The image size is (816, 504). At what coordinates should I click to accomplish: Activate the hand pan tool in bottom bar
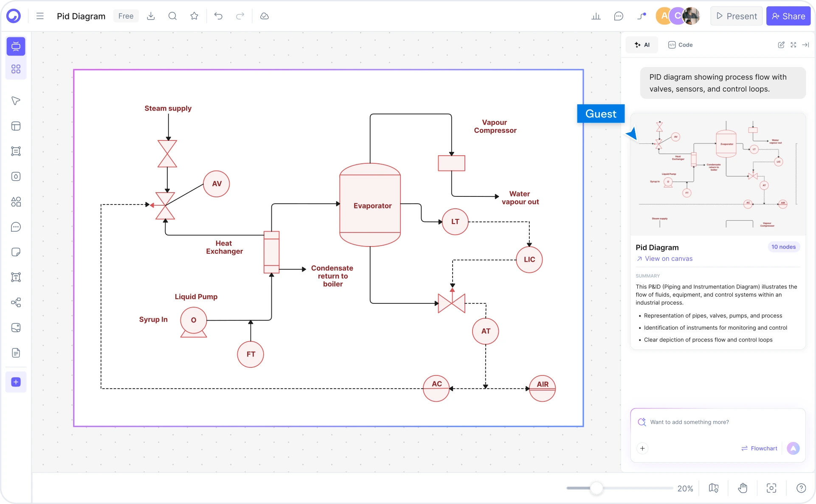coord(743,488)
